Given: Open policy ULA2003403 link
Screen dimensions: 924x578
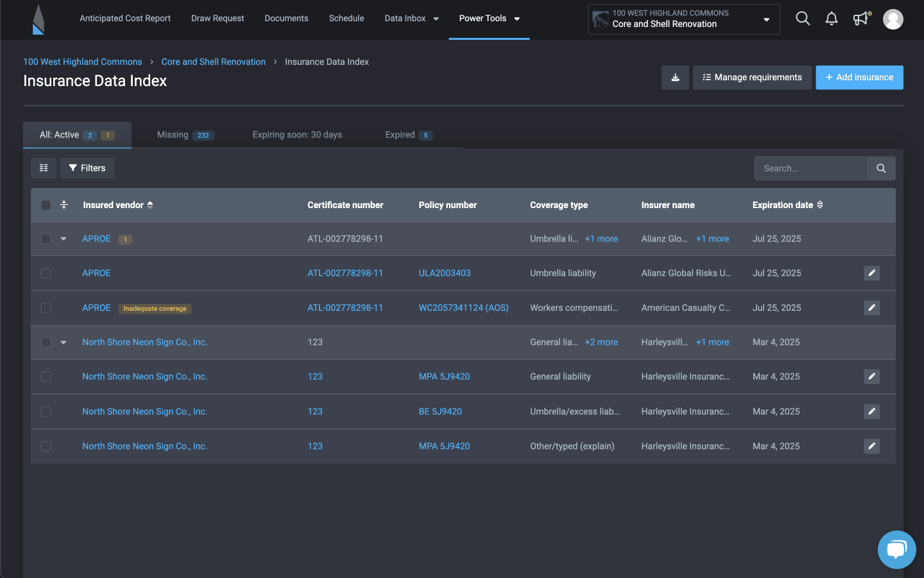Looking at the screenshot, I should (x=445, y=273).
